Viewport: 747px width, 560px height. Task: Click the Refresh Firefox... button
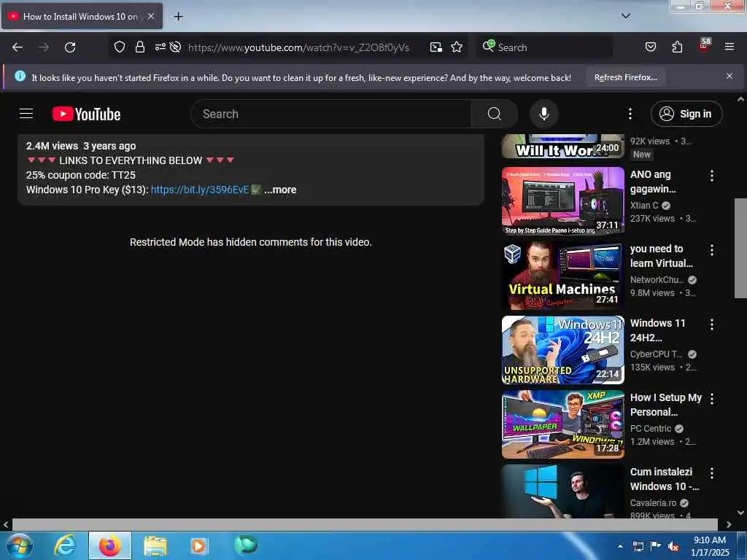[x=625, y=77]
